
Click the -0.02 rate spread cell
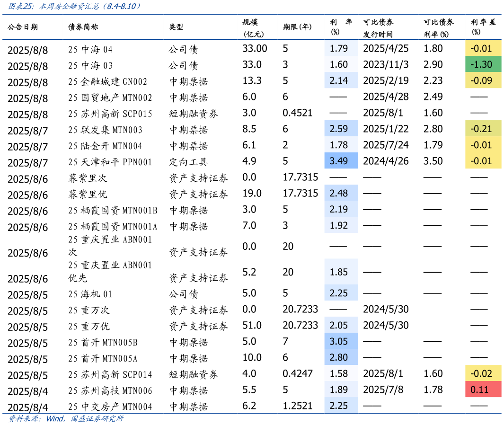point(483,373)
